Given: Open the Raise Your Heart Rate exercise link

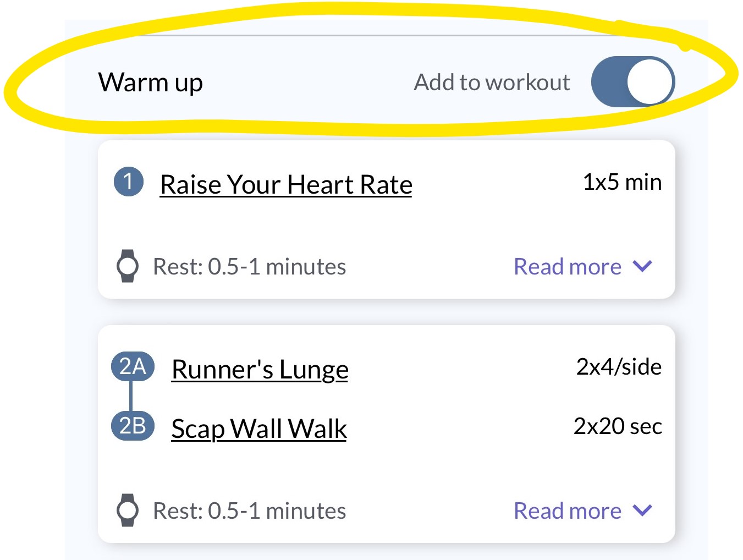Looking at the screenshot, I should click(286, 184).
